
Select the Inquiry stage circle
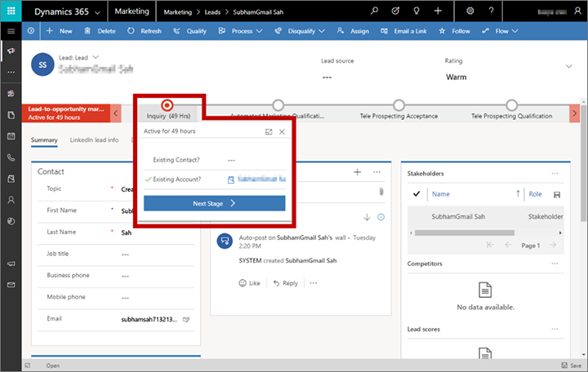(167, 104)
